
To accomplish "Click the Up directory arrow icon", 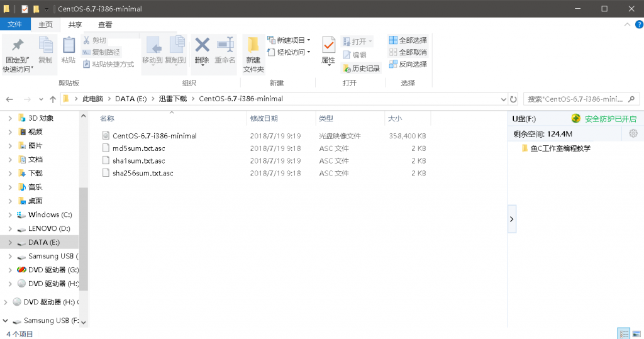I will coord(53,99).
